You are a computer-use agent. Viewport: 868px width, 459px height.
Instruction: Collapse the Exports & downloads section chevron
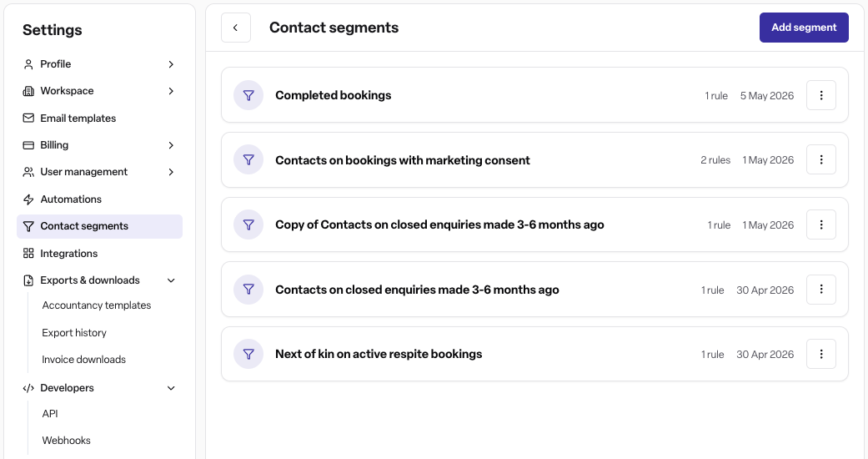pos(171,280)
